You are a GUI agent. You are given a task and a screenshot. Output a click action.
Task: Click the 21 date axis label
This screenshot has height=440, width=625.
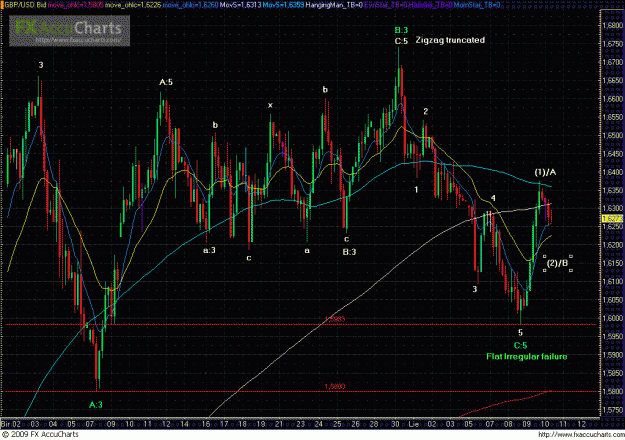(x=279, y=424)
